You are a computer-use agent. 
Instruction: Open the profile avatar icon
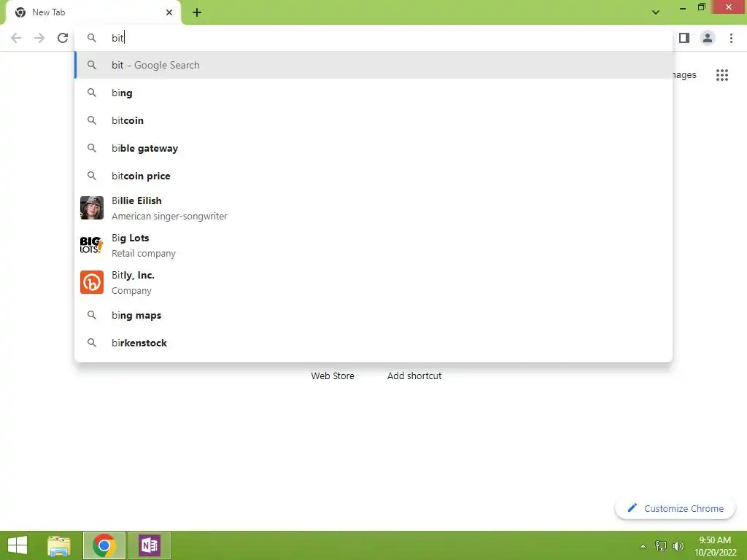point(708,38)
